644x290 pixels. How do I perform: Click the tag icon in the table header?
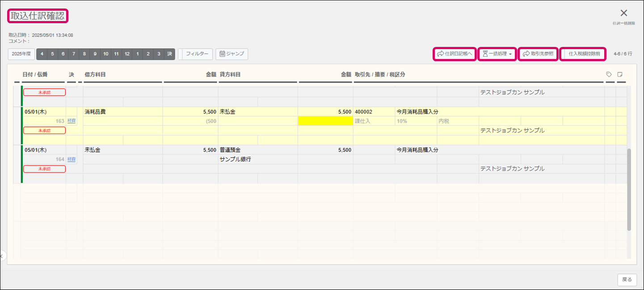coord(609,74)
